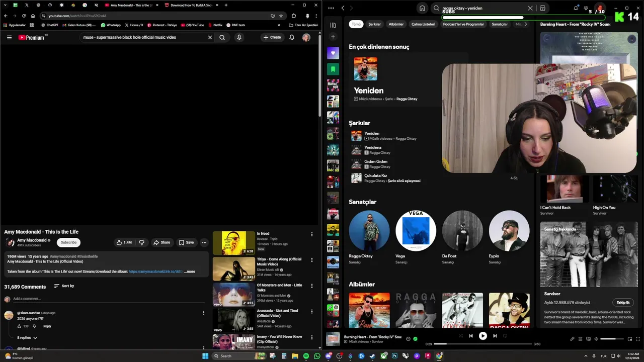Play the Burning Heart track
This screenshot has height=362, width=644.
pyautogui.click(x=482, y=336)
